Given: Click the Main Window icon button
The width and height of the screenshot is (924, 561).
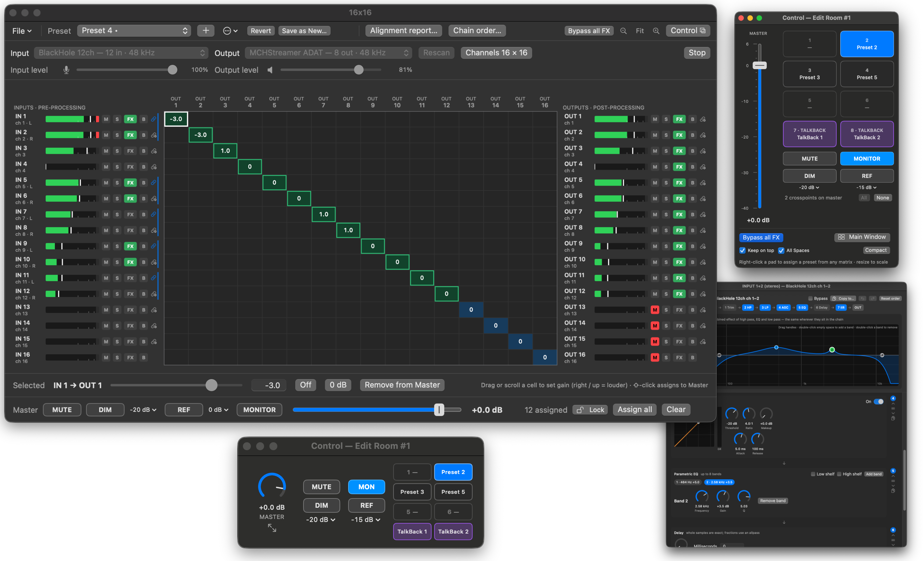Looking at the screenshot, I should (862, 237).
